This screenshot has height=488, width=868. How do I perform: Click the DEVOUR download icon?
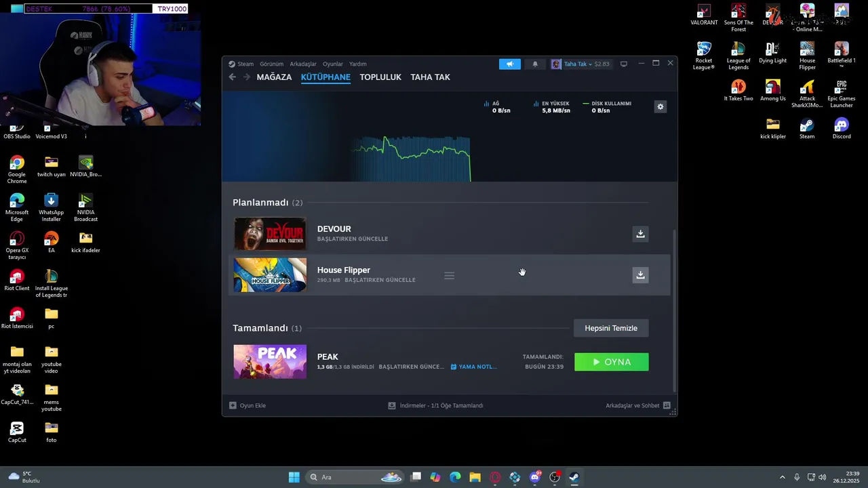pyautogui.click(x=640, y=234)
